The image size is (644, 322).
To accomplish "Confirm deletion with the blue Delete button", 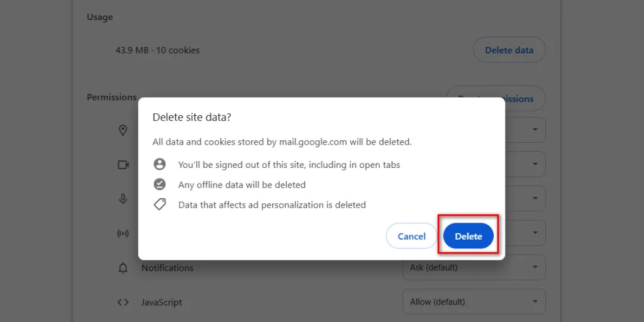I will [468, 236].
